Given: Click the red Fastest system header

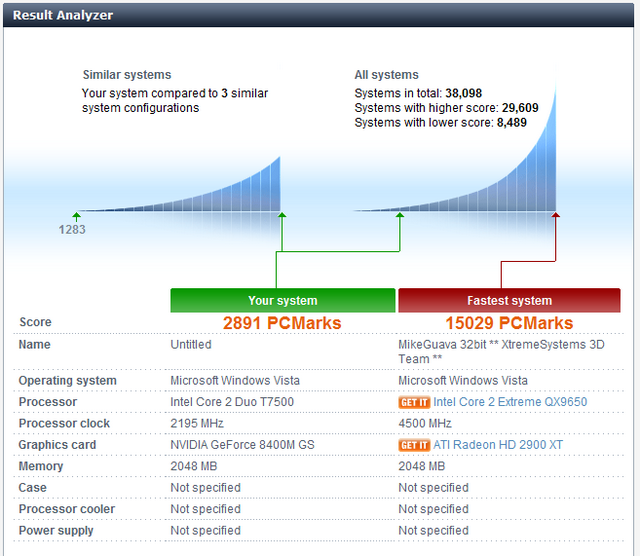Looking at the screenshot, I should (x=509, y=300).
